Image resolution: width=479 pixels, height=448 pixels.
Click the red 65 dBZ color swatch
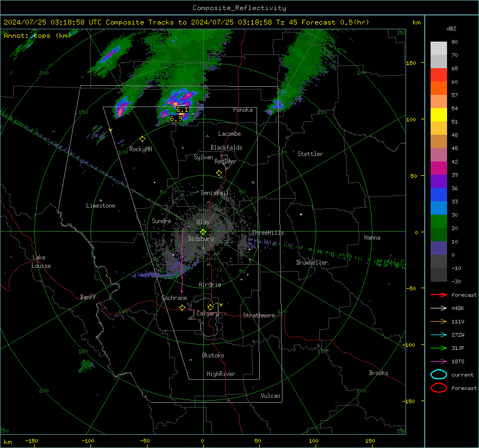[439, 75]
